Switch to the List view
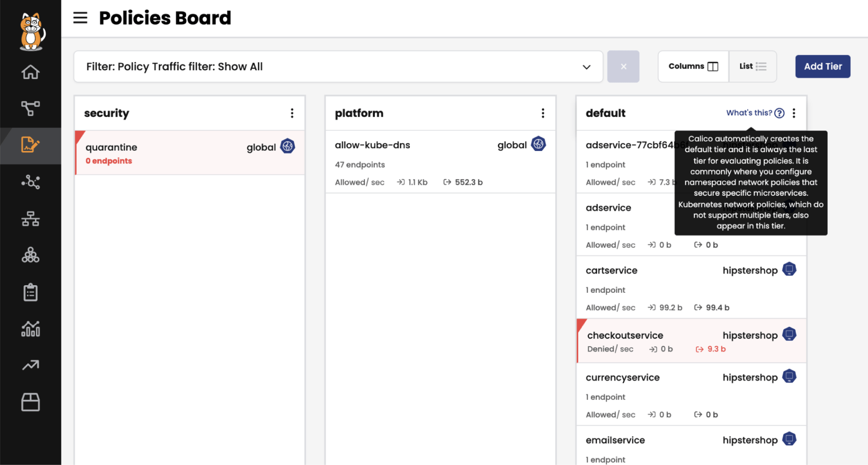This screenshot has height=465, width=868. 753,66
